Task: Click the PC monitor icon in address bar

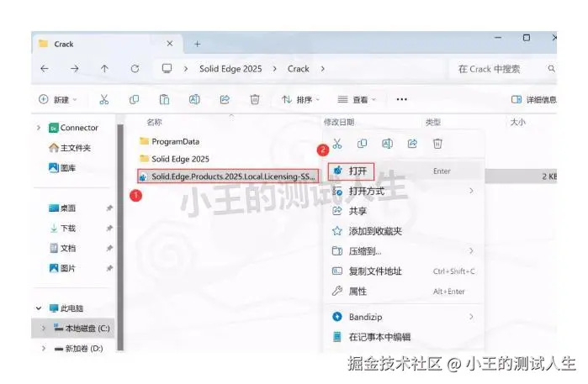Action: pyautogui.click(x=167, y=68)
